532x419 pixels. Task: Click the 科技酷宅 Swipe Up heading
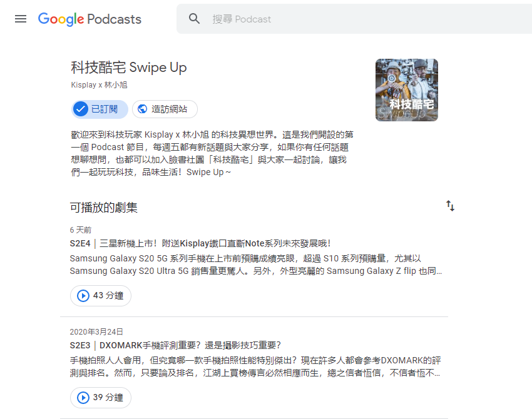pos(129,68)
